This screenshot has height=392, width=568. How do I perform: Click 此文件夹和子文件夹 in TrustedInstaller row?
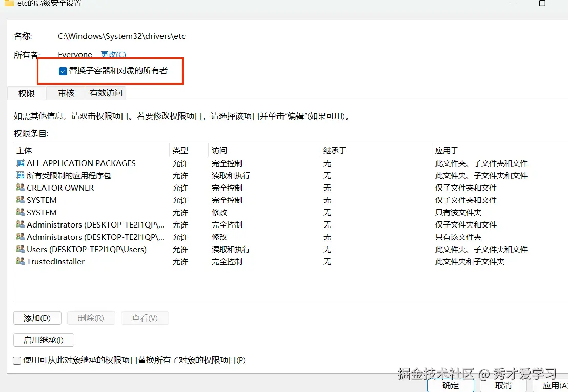coord(470,262)
